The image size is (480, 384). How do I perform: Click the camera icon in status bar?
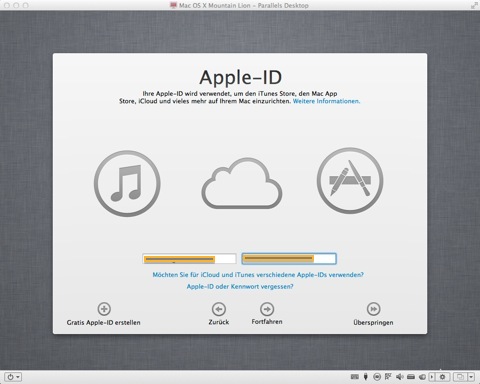coord(422,377)
